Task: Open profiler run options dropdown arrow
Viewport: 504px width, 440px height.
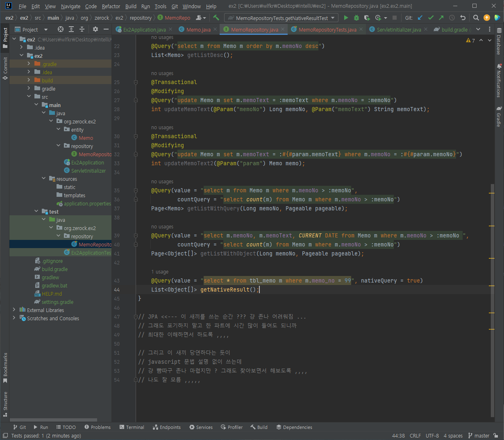Action: pyautogui.click(x=386, y=18)
